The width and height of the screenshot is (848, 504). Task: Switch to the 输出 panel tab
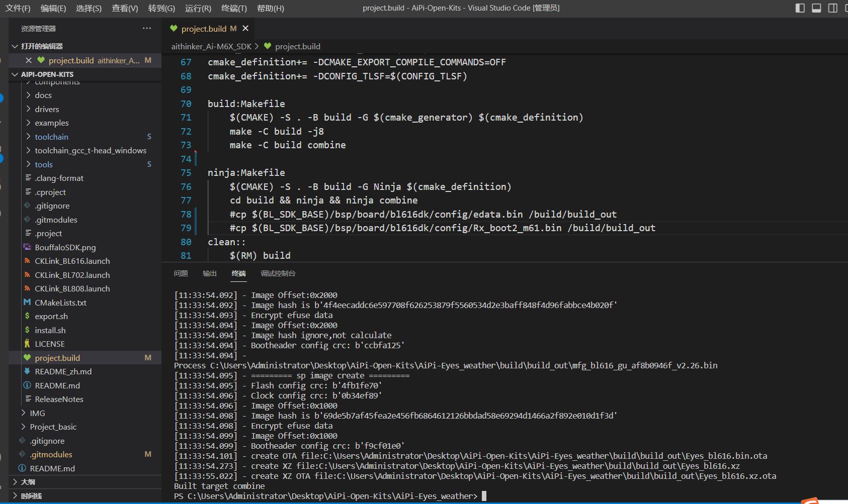[210, 273]
